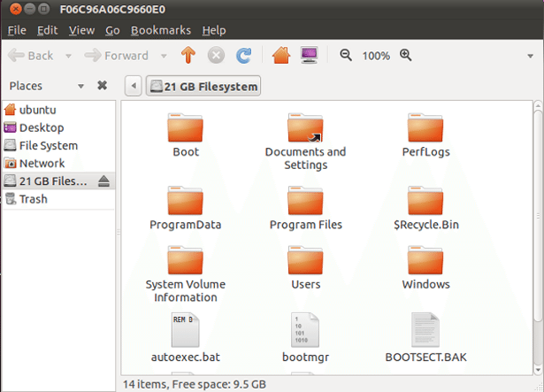Open the Bookmarks menu

pyautogui.click(x=160, y=30)
